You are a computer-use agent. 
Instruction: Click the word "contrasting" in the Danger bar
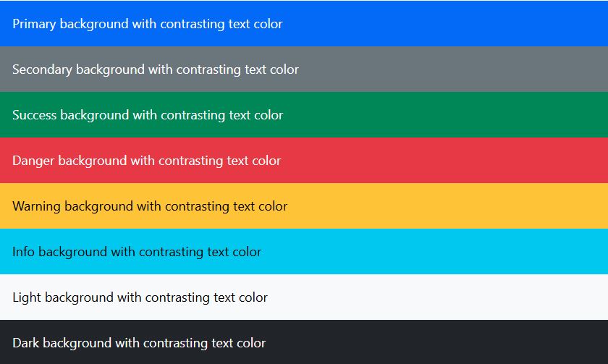pos(191,161)
